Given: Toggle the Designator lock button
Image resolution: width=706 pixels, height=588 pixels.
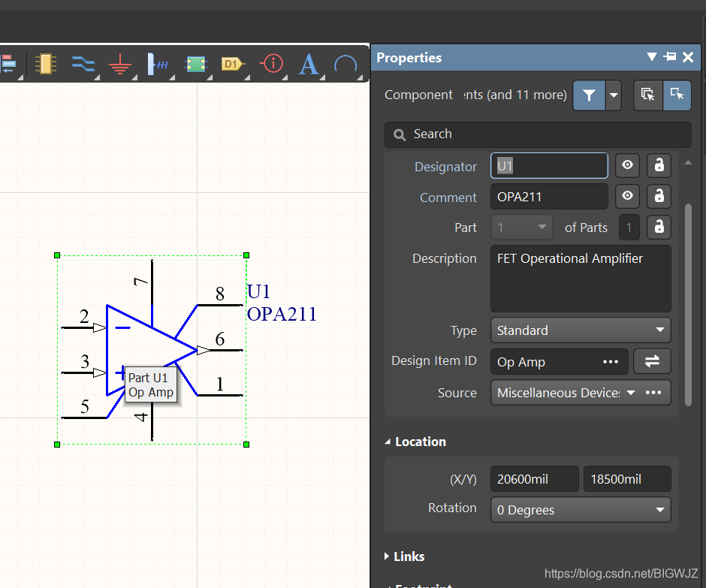Looking at the screenshot, I should pyautogui.click(x=659, y=166).
